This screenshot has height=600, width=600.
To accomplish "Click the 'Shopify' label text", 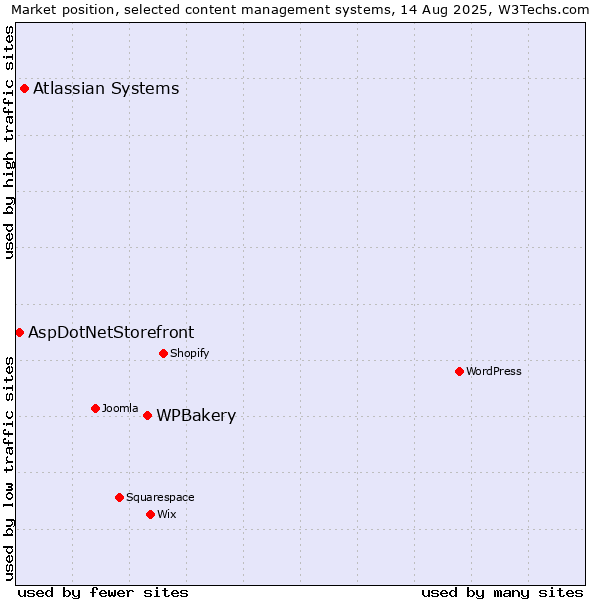I will [189, 353].
